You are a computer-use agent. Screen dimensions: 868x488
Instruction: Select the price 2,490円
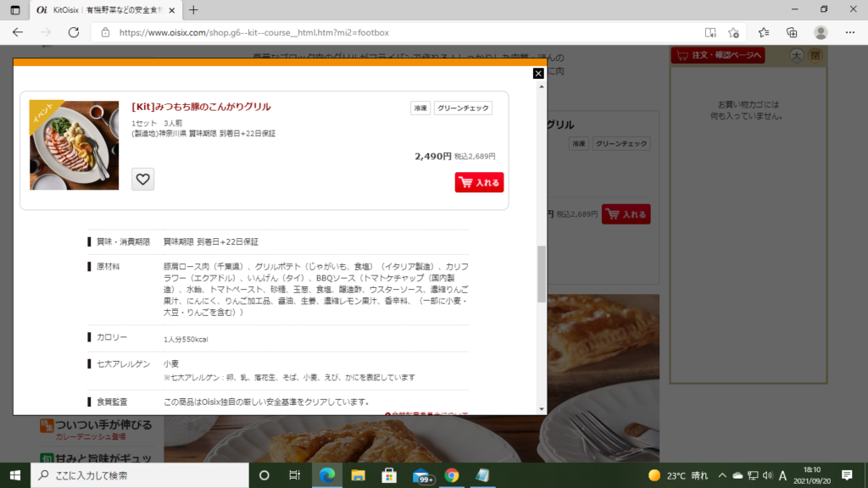pyautogui.click(x=433, y=157)
